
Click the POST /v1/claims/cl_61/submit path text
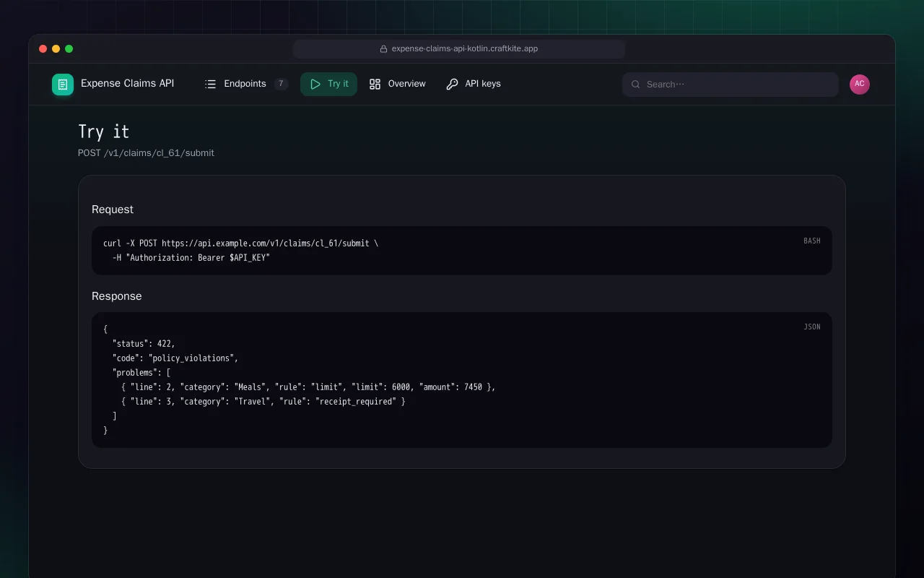[146, 153]
